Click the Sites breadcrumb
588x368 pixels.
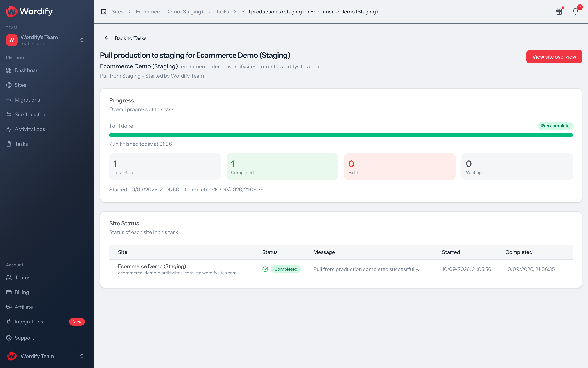[x=117, y=12]
